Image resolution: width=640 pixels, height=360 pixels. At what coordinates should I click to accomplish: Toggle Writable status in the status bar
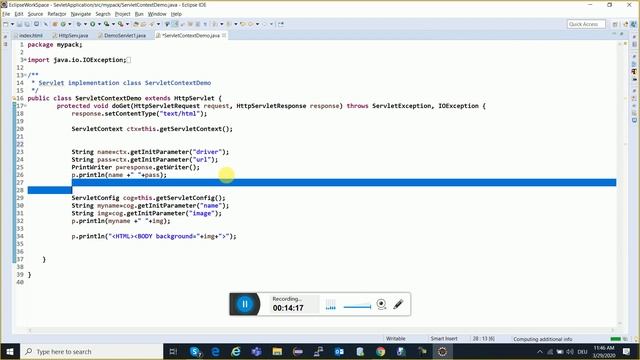pyautogui.click(x=396, y=338)
